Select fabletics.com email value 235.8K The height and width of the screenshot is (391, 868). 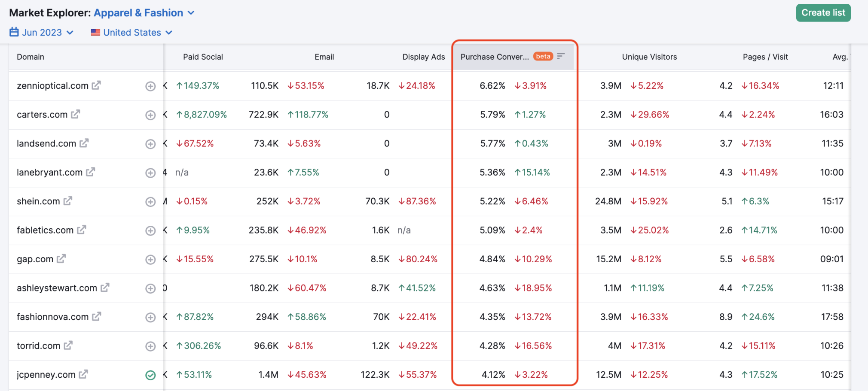[x=263, y=230]
